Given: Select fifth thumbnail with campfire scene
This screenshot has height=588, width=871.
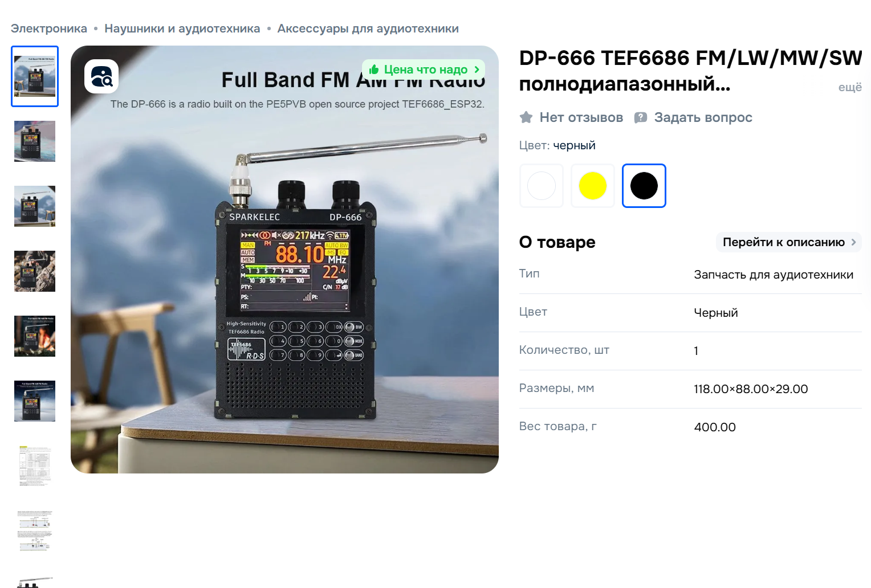Looking at the screenshot, I should (x=35, y=336).
